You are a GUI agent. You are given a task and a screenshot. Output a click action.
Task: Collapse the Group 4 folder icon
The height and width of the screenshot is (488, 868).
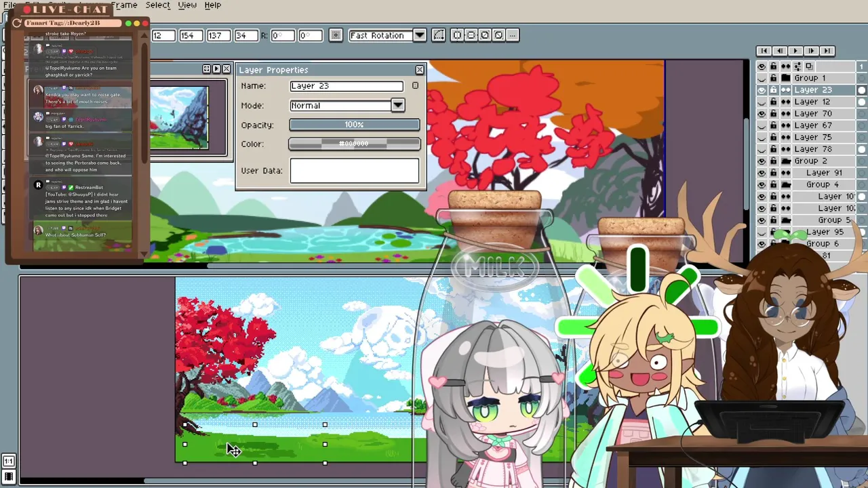pyautogui.click(x=785, y=185)
